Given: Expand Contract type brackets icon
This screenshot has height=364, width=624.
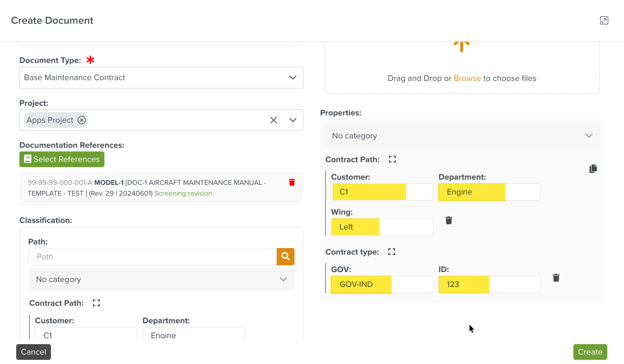Looking at the screenshot, I should tap(392, 252).
